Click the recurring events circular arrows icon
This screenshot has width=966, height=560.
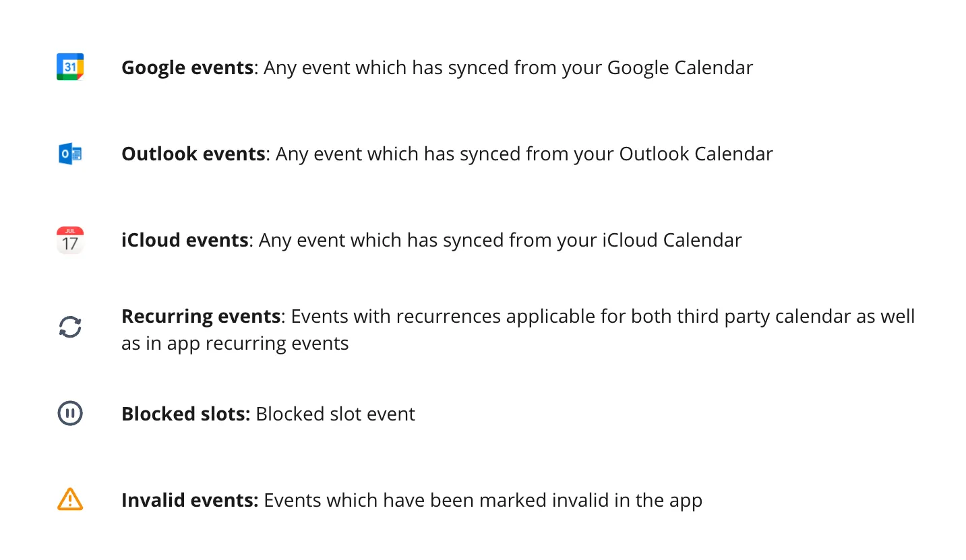pos(70,328)
